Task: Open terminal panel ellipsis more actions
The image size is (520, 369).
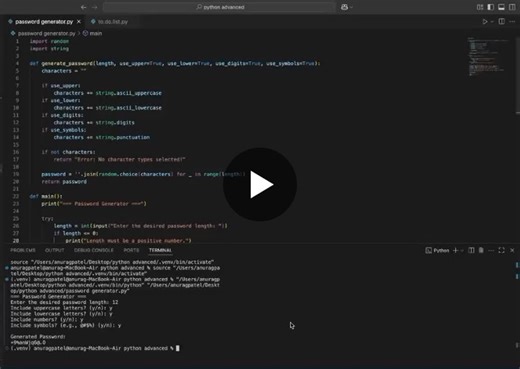Action: (x=491, y=250)
